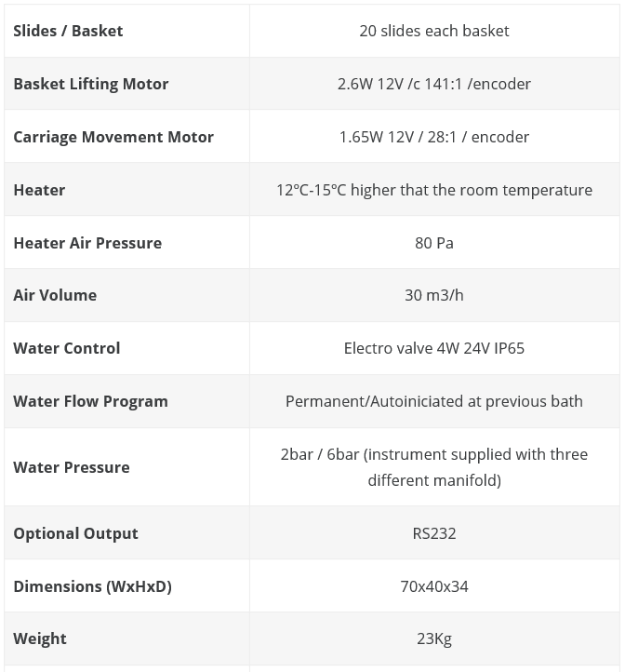Screen dimensions: 625x672
Task: Select the '1.65W 12V / 28:1 / encoder' value
Action: 434,137
